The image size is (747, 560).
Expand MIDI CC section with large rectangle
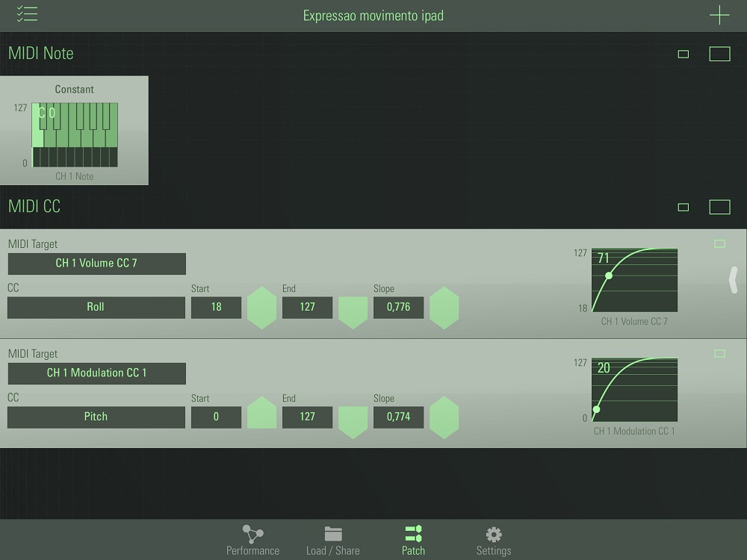click(719, 207)
